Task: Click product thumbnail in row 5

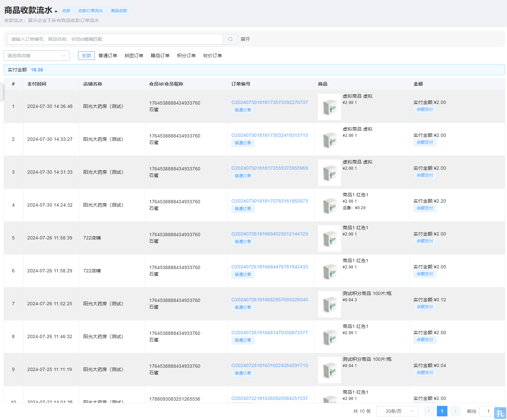Action: [330, 238]
